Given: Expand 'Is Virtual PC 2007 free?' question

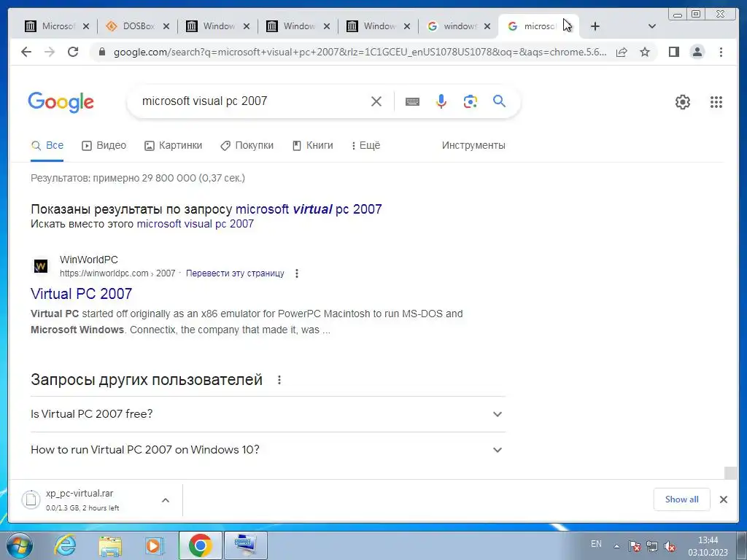Looking at the screenshot, I should coord(268,414).
